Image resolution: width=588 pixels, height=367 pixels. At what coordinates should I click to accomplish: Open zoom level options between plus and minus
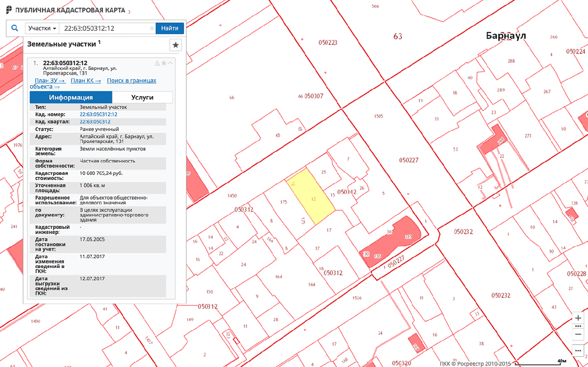pos(578,326)
